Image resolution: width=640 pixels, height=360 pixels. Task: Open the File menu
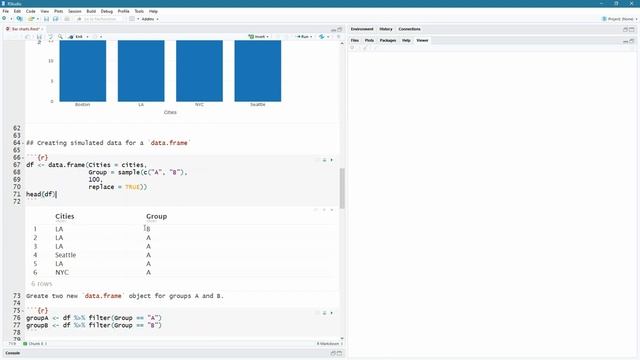pos(6,11)
